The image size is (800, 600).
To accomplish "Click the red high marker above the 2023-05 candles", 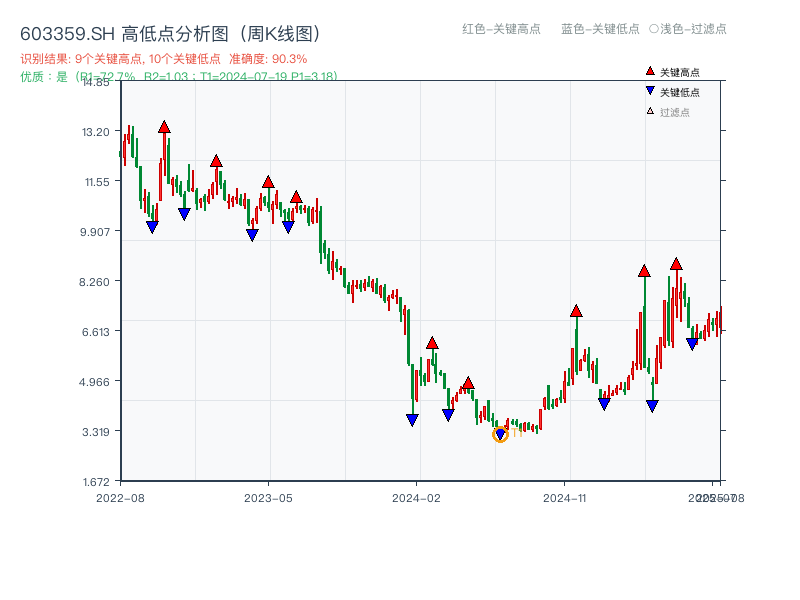I will click(x=267, y=182).
